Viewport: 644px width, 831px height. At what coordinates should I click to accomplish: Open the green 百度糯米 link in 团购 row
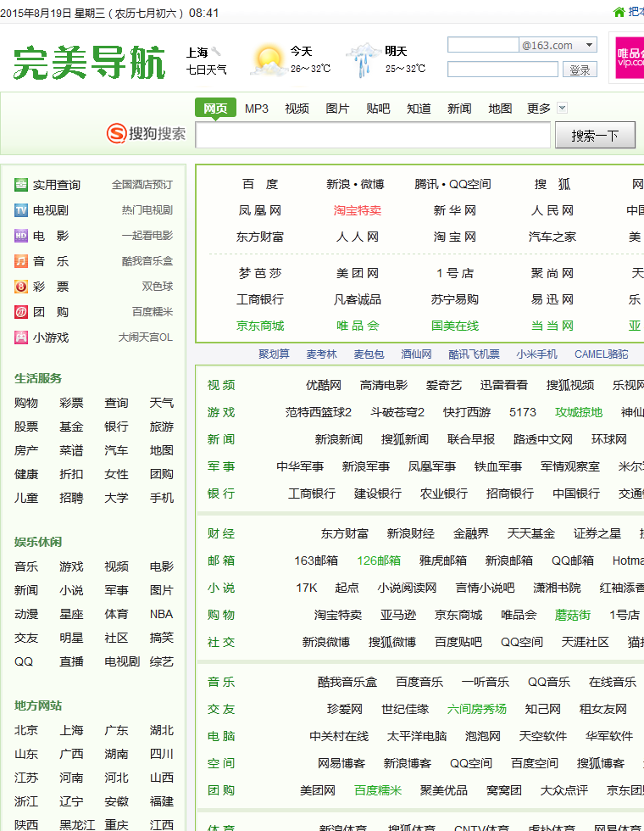(378, 790)
